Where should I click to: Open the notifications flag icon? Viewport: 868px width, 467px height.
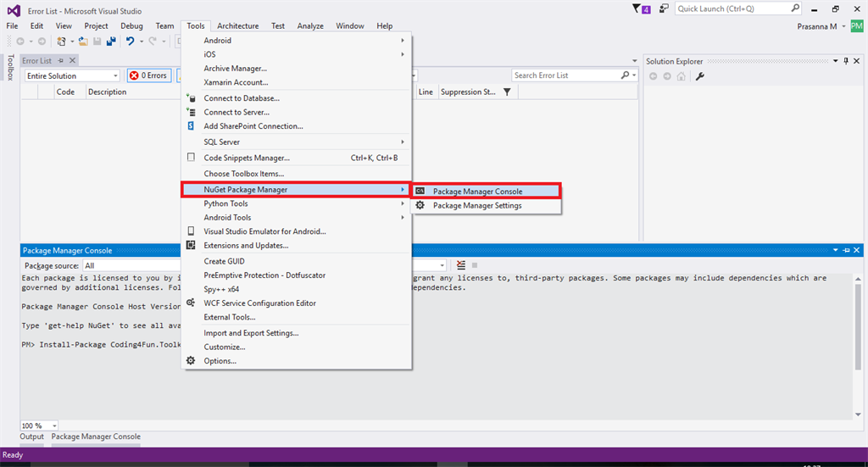tap(641, 8)
